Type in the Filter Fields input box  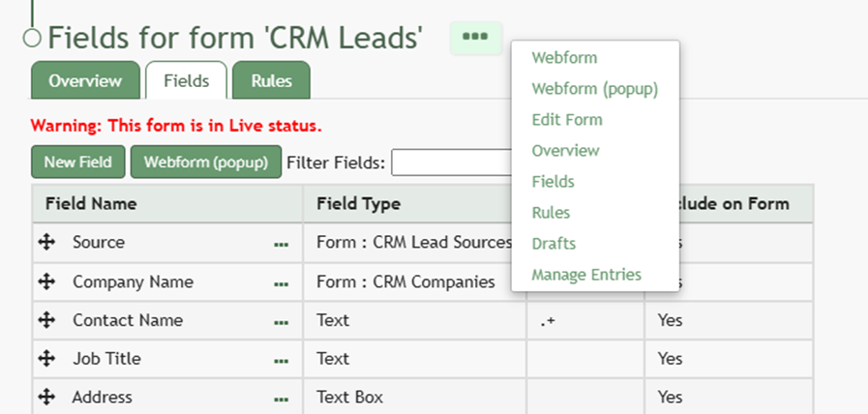click(451, 163)
